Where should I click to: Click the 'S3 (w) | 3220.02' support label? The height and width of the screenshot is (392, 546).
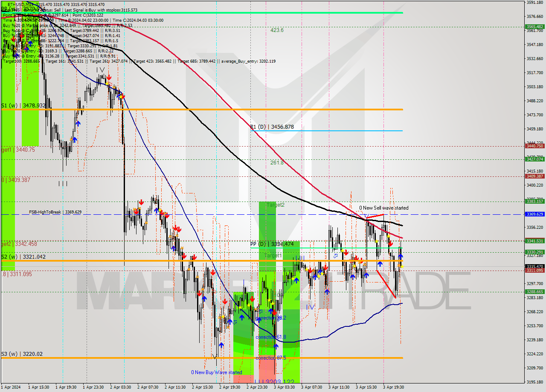point(22,354)
